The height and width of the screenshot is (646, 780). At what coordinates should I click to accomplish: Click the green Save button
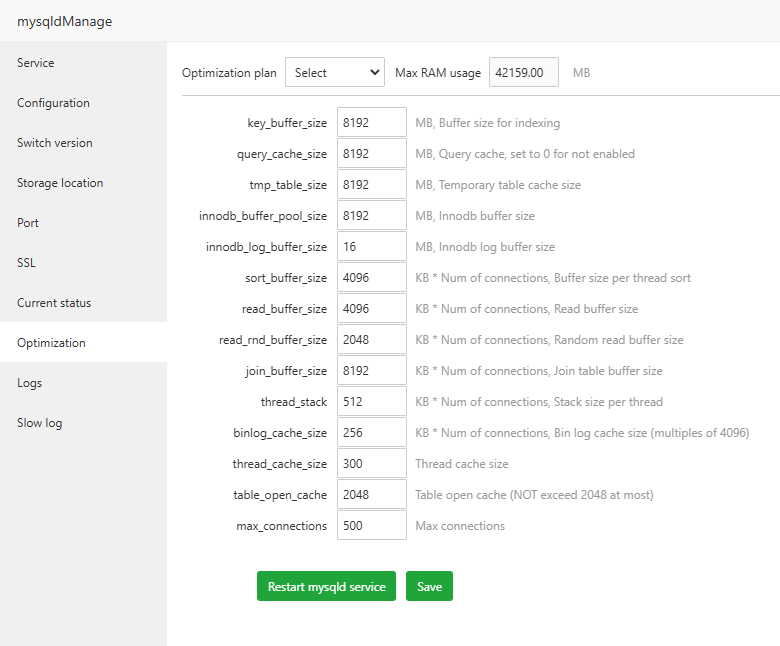click(x=429, y=587)
